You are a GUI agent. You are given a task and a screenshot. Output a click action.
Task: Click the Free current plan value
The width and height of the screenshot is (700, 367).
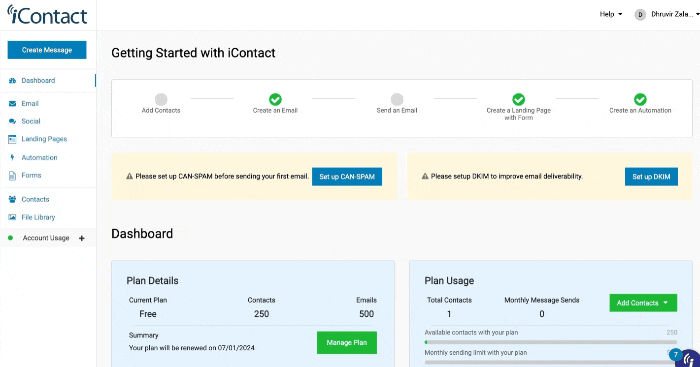[x=148, y=314]
